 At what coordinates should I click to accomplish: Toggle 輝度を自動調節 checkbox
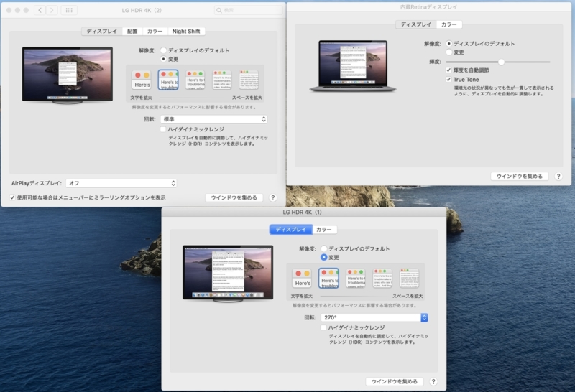pos(448,70)
